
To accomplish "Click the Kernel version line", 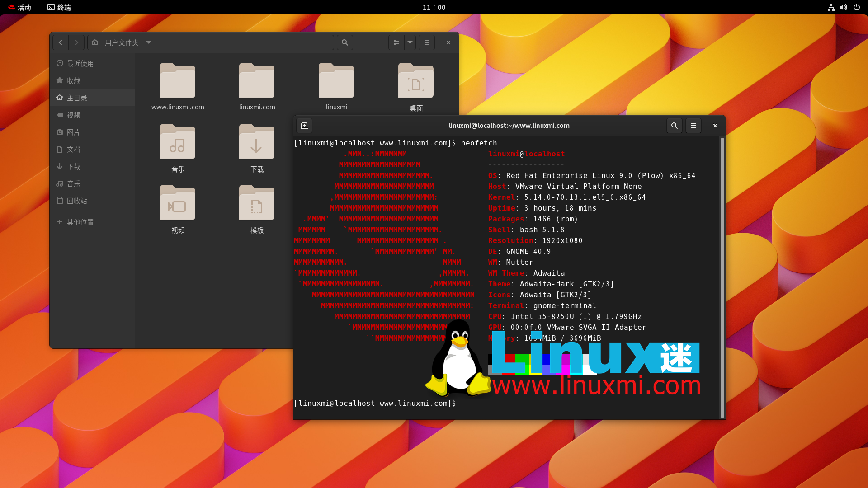I will 567,197.
